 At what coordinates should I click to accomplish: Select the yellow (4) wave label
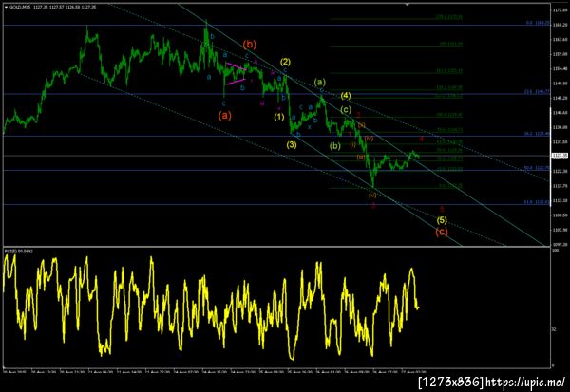(346, 96)
